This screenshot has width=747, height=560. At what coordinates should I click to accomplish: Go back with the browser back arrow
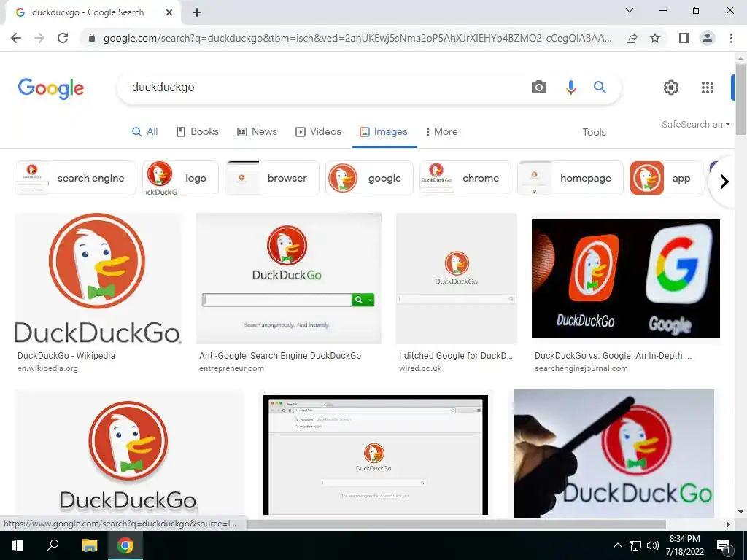click(x=16, y=38)
